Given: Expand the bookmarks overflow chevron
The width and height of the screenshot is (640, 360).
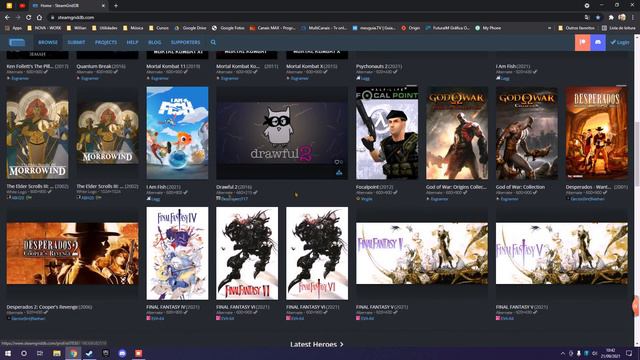Looking at the screenshot, I should [x=549, y=28].
